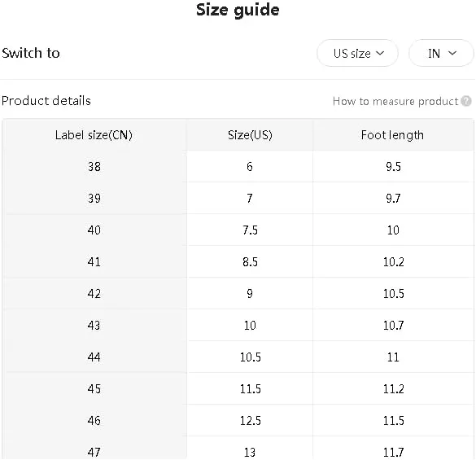The height and width of the screenshot is (460, 476).
Task: Click US size 7.5 cell
Action: click(x=250, y=230)
